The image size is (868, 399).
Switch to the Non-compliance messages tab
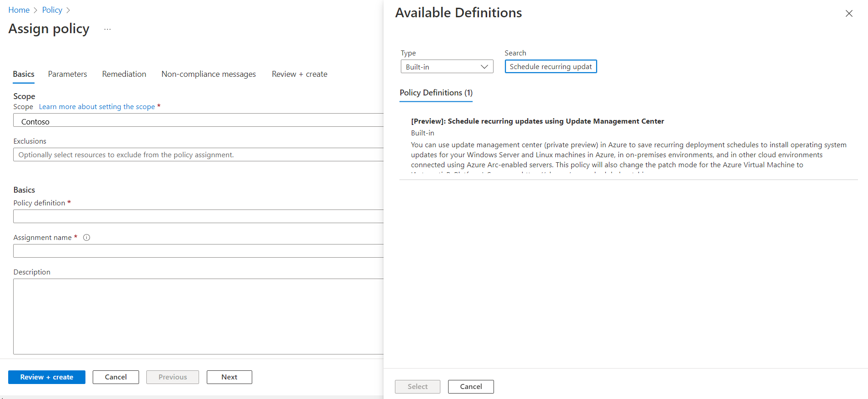click(x=209, y=74)
